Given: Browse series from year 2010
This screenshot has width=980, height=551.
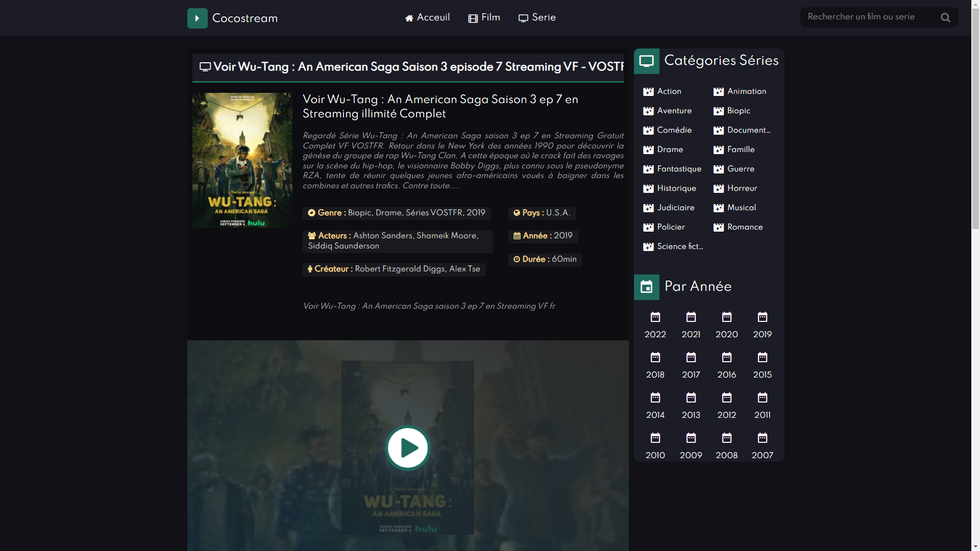Looking at the screenshot, I should [x=655, y=455].
